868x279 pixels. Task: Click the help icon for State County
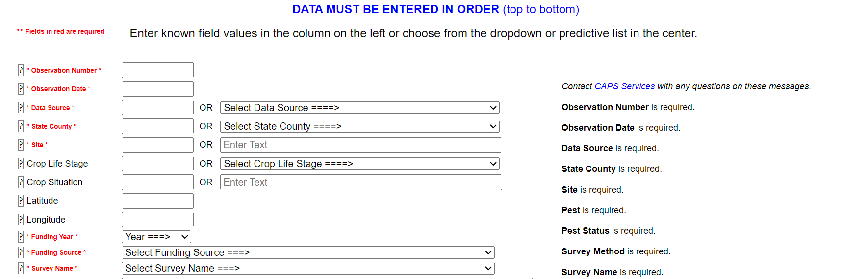[21, 126]
